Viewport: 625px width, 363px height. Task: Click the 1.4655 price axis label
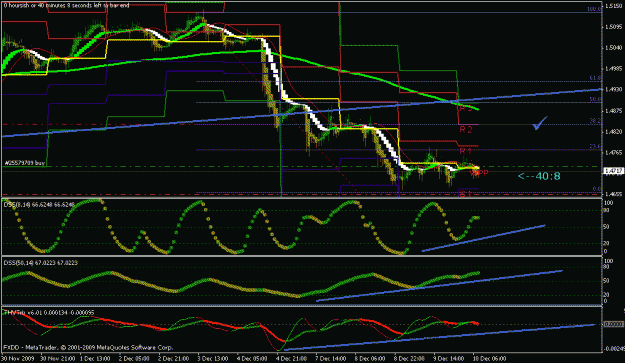pos(614,194)
